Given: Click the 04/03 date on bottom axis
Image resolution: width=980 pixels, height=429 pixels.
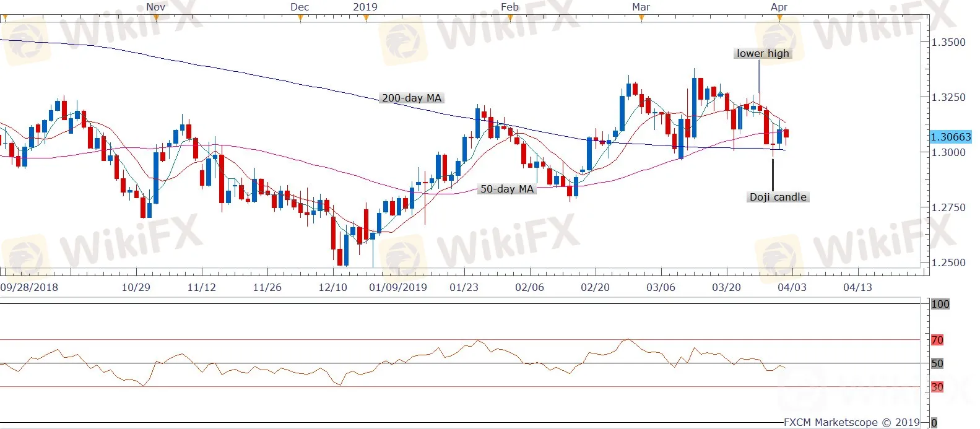Looking at the screenshot, I should pyautogui.click(x=792, y=287).
